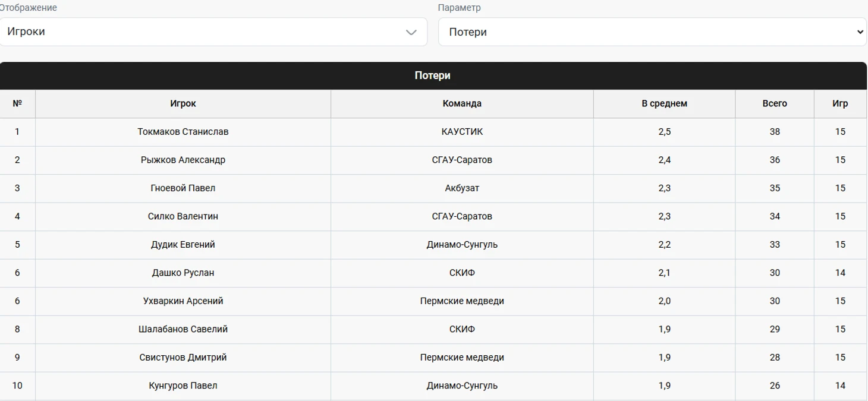Click average value 2,4 for Рыжков

(x=665, y=160)
